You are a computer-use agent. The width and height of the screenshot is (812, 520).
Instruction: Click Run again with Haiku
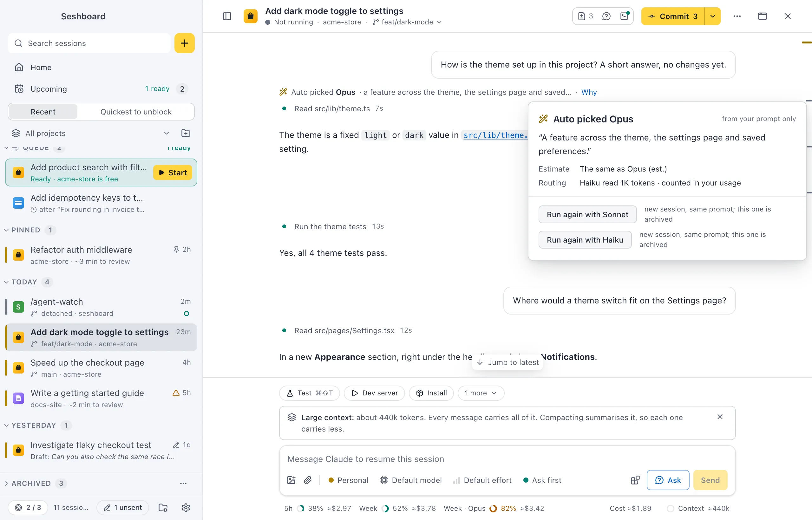(x=585, y=240)
